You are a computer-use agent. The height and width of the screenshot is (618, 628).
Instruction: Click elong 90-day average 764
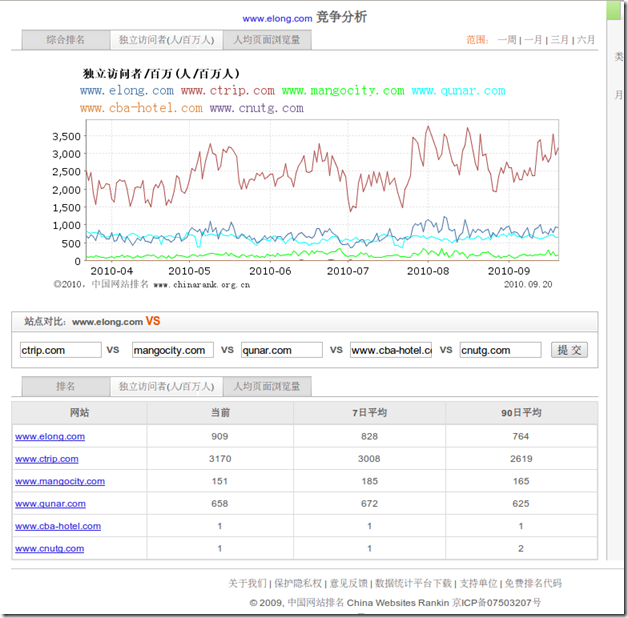[521, 436]
